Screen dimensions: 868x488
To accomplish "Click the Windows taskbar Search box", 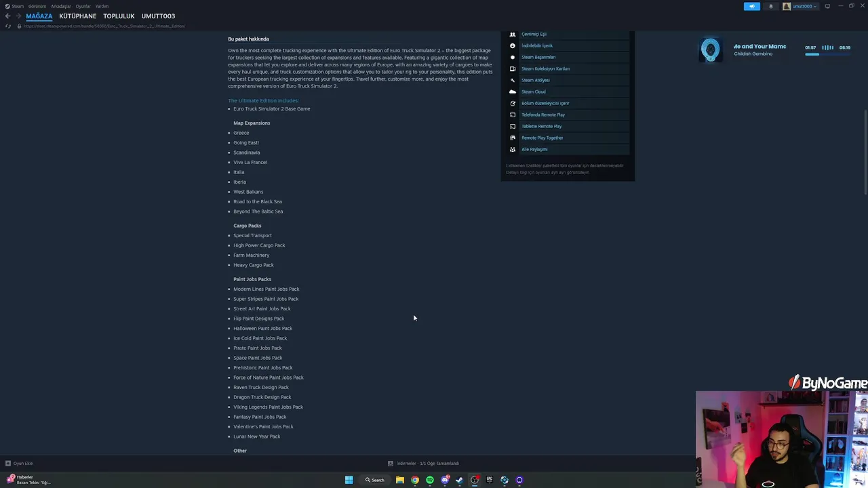I will pos(375,480).
